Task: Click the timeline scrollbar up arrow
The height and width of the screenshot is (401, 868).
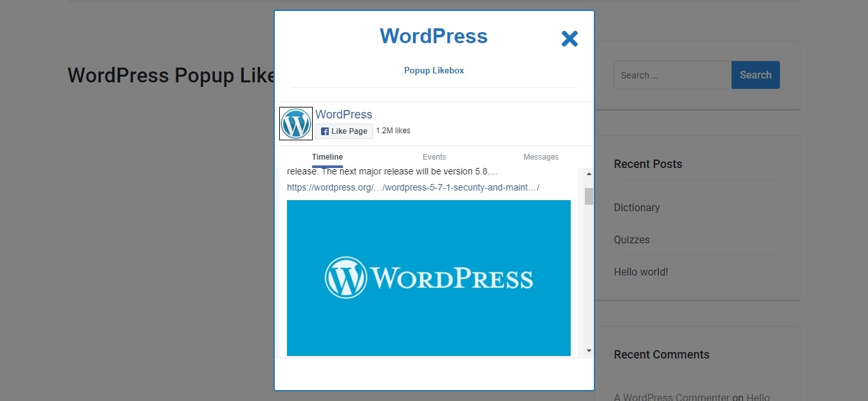Action: (589, 174)
